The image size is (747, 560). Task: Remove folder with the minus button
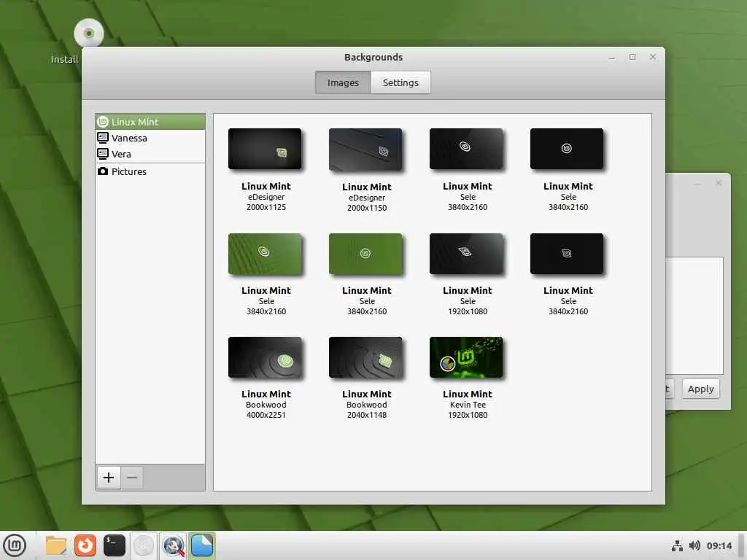132,477
